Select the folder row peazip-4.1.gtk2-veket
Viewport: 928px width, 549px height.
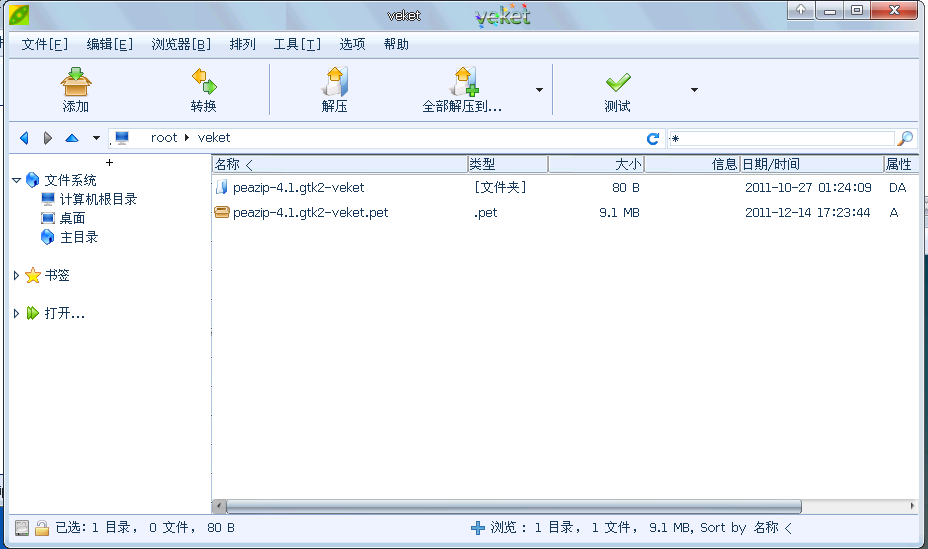[x=565, y=188]
